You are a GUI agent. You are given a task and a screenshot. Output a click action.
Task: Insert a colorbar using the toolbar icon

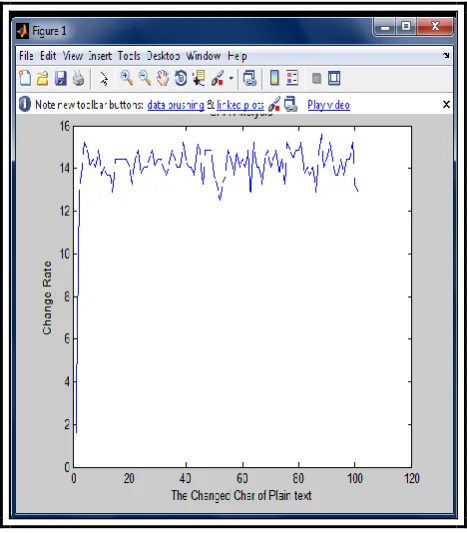(274, 78)
